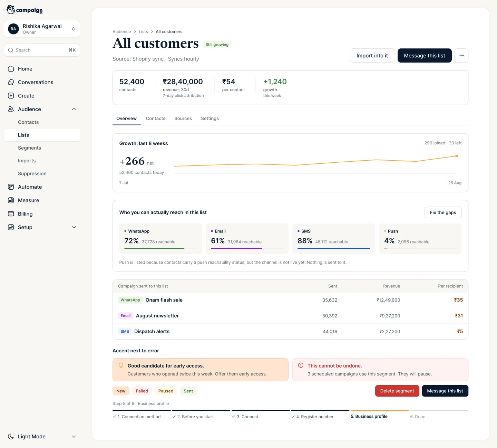Image resolution: width=497 pixels, height=448 pixels.
Task: Click the Automate sidebar icon
Action: [x=11, y=187]
